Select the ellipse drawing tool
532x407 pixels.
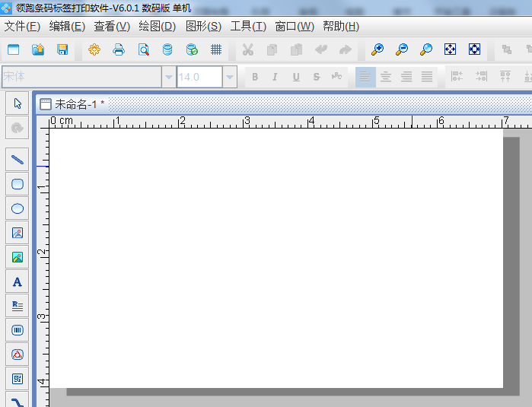(18, 208)
